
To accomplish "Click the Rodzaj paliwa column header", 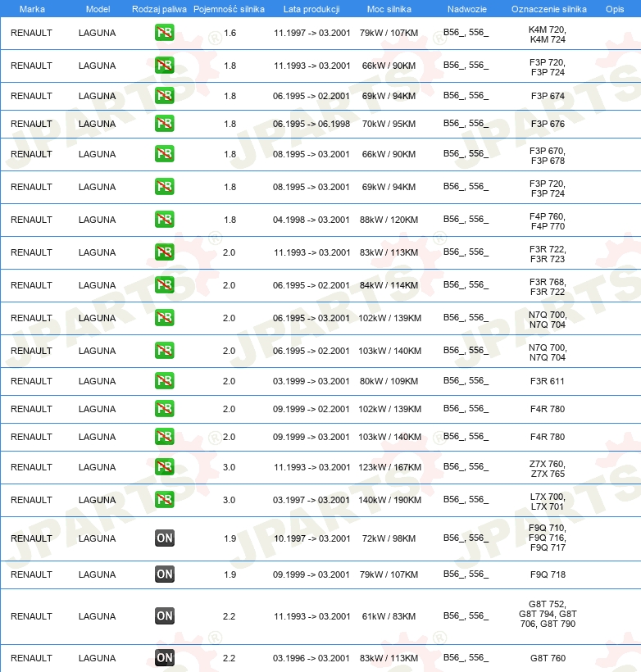I will coord(159,9).
